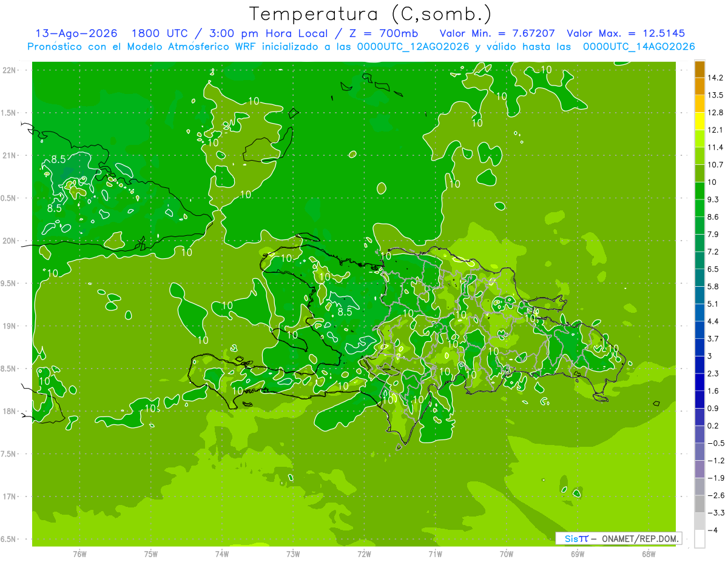Click the 17N latitude axis label

(10, 497)
